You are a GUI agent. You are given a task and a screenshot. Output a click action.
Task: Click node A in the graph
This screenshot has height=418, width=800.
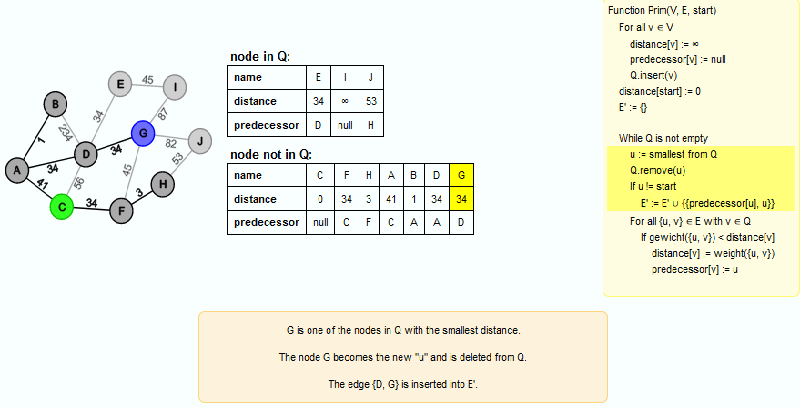(17, 170)
